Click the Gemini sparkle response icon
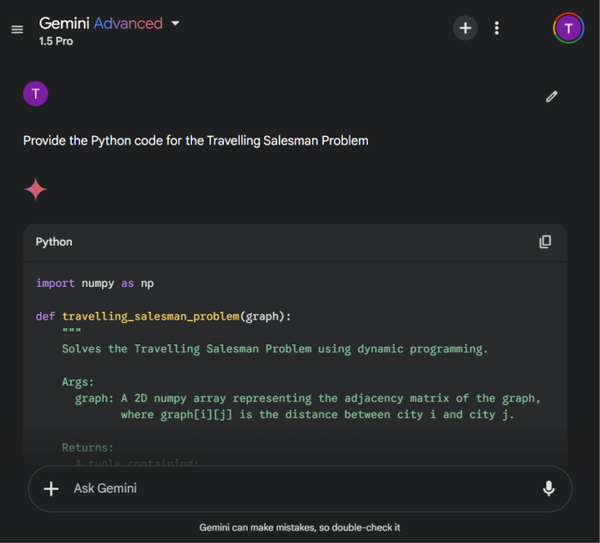Screen dimensions: 600x543 tap(36, 190)
